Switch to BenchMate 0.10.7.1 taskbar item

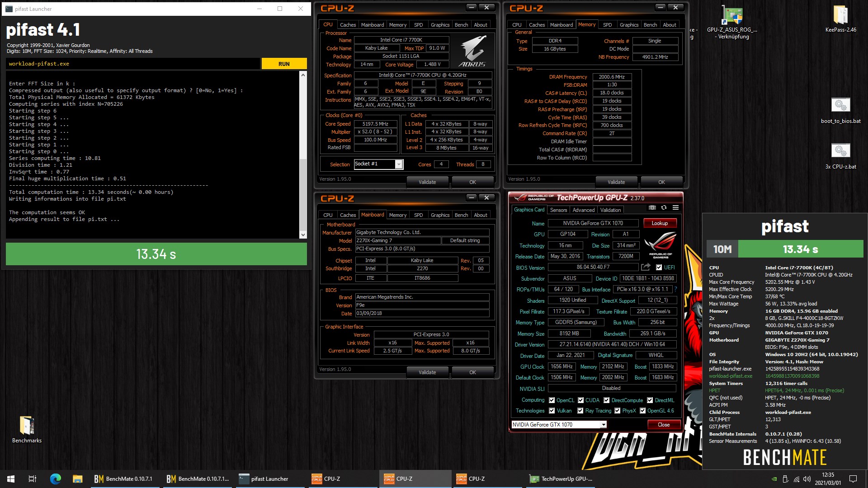[124, 479]
